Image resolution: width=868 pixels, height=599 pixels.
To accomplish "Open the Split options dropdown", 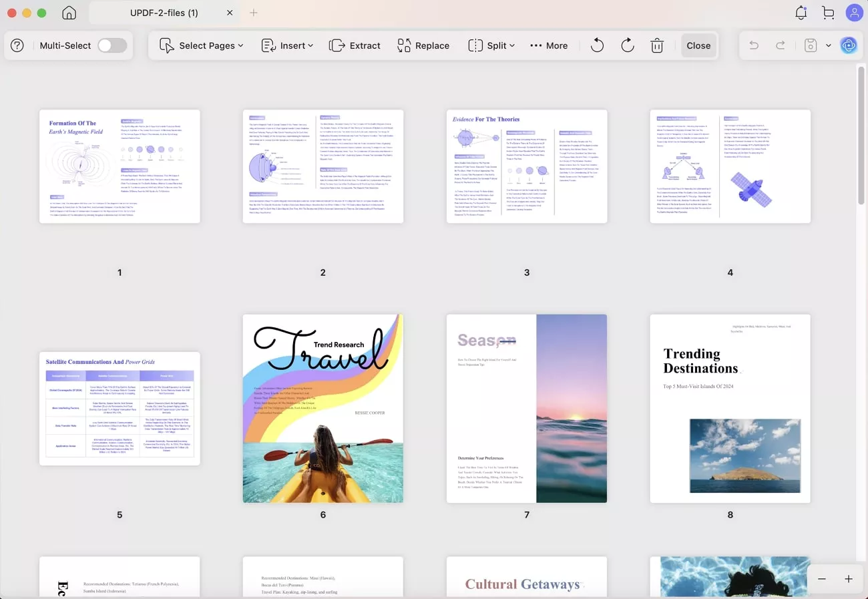I will (491, 45).
